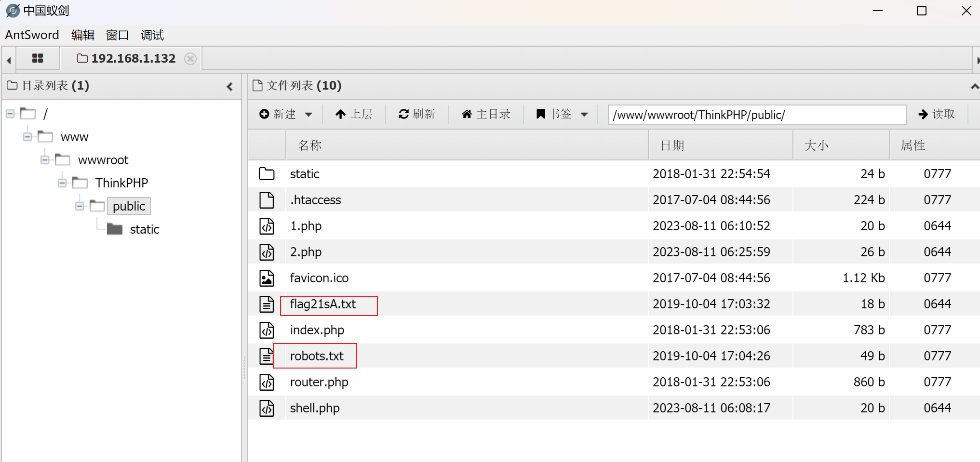Viewport: 980px width, 462px height.
Task: Click the .htaccess file icon
Action: click(x=267, y=200)
